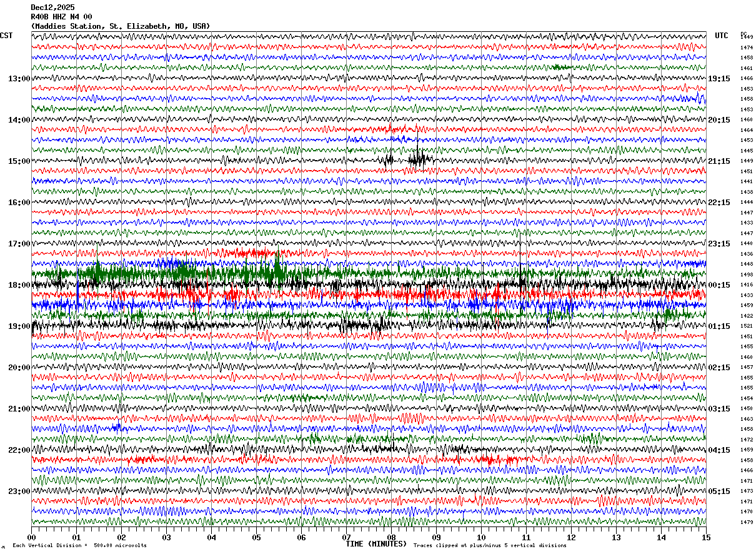Select the 17:00 CST row label
Viewport: 756px width, 554px height.
coord(19,244)
